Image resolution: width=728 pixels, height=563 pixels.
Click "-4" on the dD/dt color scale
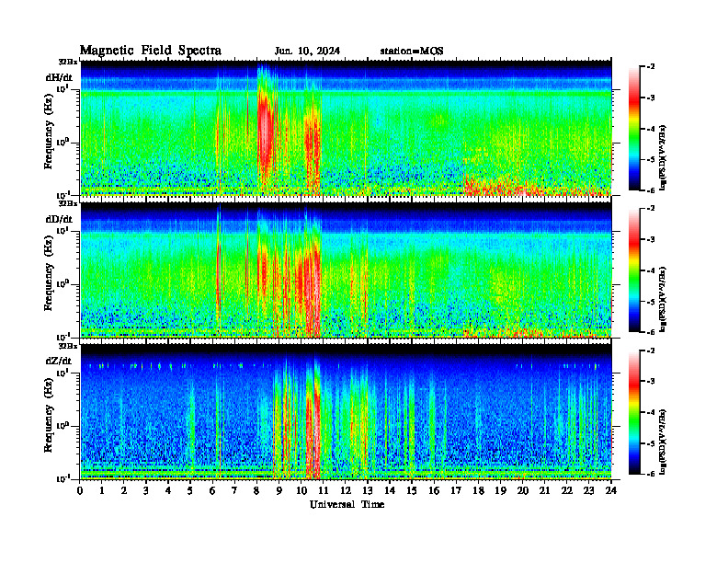pos(651,270)
